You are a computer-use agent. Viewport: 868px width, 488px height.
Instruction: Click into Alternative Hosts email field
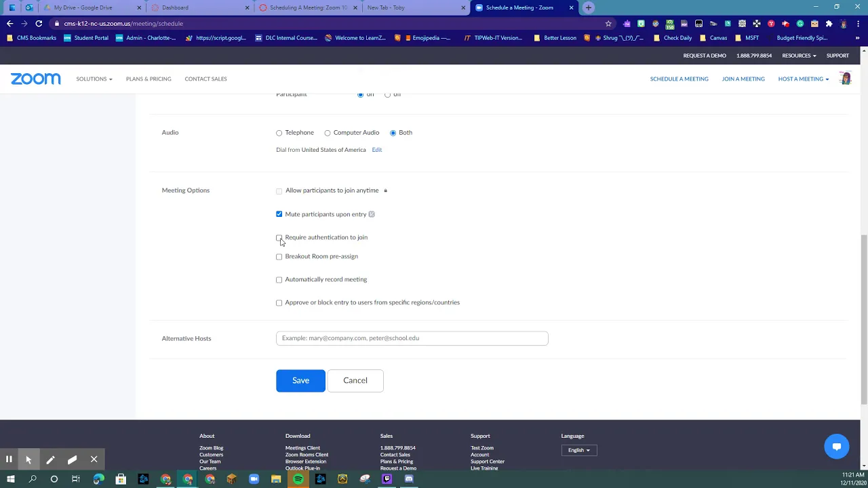(412, 338)
